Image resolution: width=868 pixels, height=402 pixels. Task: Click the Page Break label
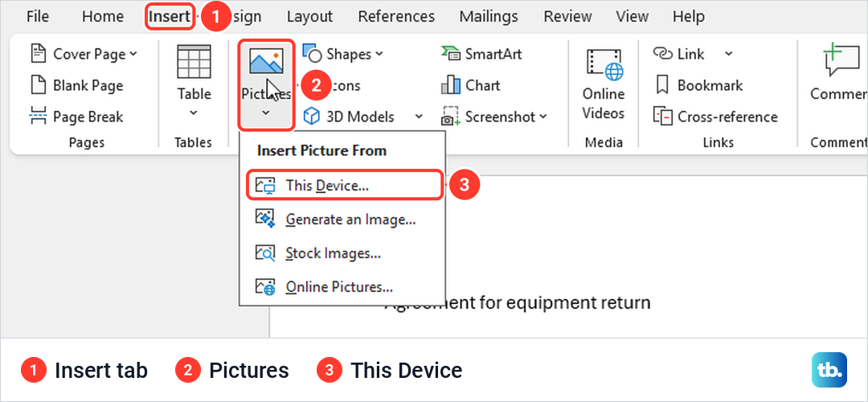[x=88, y=117]
